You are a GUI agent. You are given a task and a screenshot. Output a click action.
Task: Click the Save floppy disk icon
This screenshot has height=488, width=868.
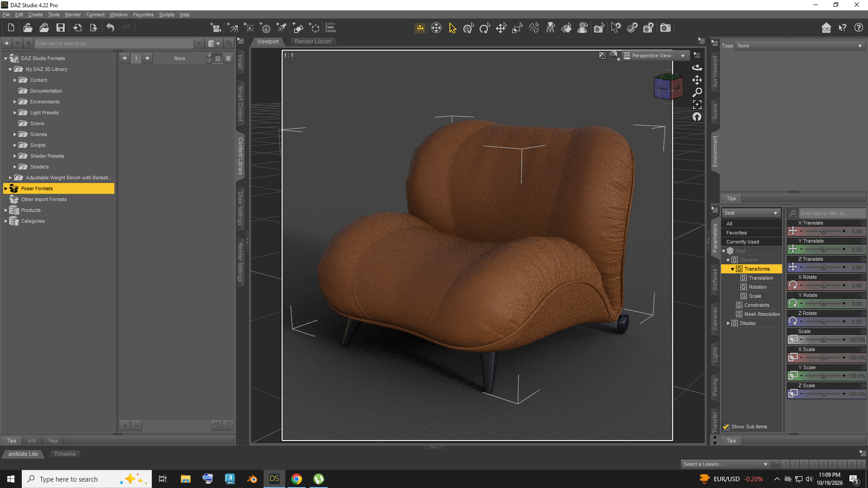(x=60, y=28)
